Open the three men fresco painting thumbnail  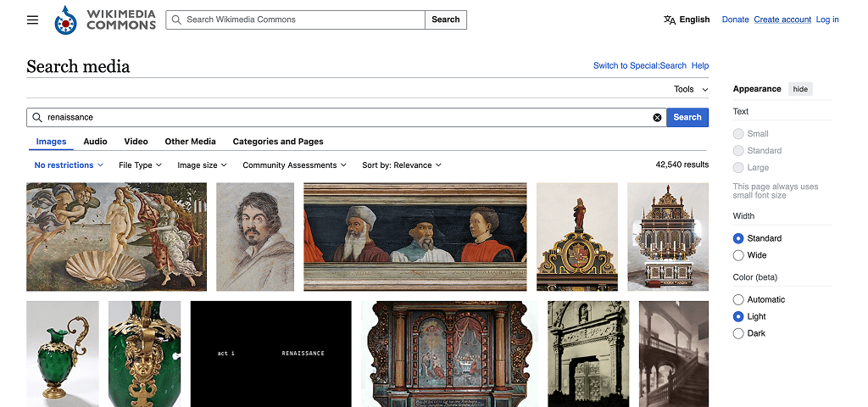[x=415, y=237]
